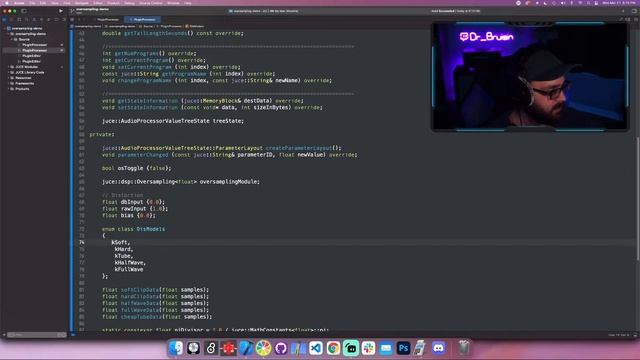Collapse the Source folder
This screenshot has height=360, width=640.
point(12,40)
